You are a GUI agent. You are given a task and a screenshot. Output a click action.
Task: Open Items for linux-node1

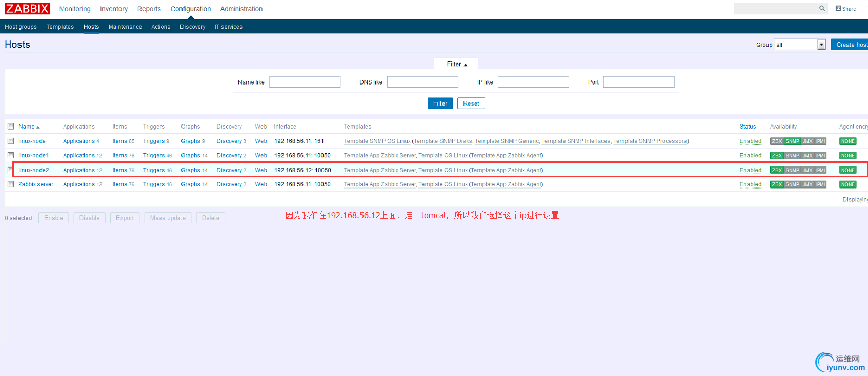119,156
